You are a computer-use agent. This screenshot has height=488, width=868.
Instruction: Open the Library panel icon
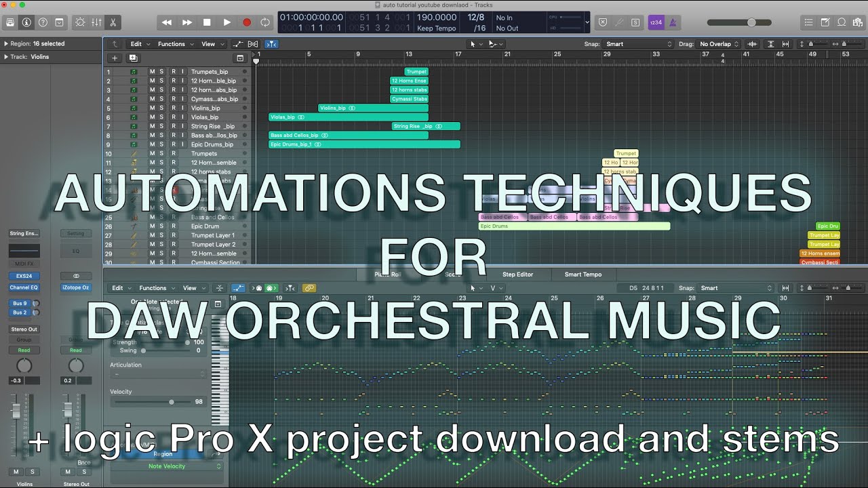pyautogui.click(x=10, y=22)
